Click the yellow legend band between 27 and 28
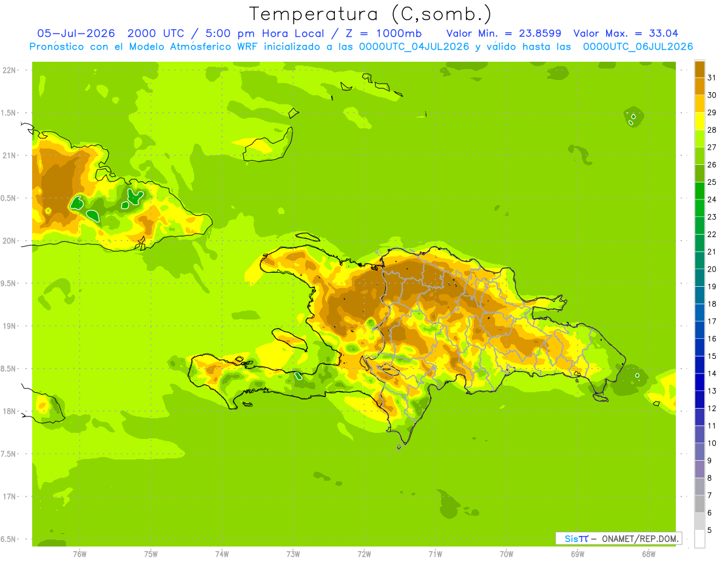728x562 pixels. (x=699, y=139)
